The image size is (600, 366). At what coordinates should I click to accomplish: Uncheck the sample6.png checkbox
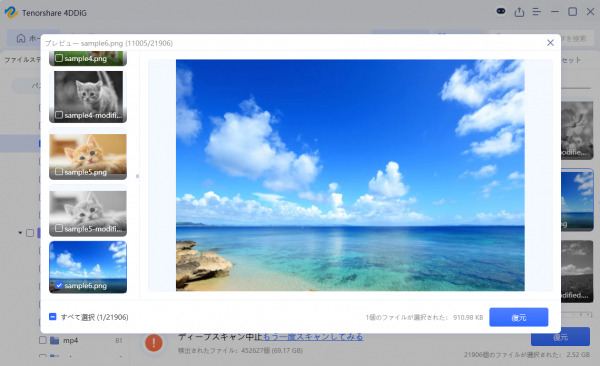[x=59, y=285]
